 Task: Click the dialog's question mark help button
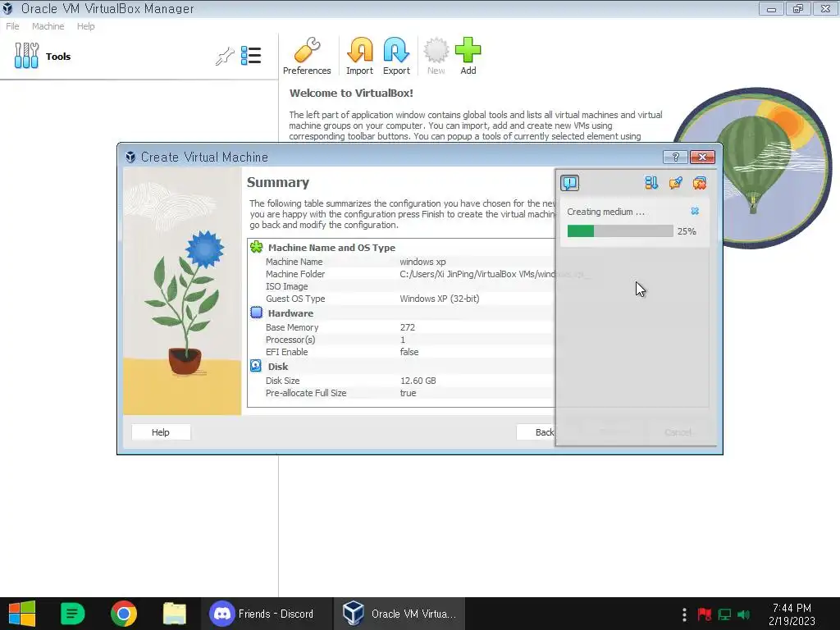675,157
